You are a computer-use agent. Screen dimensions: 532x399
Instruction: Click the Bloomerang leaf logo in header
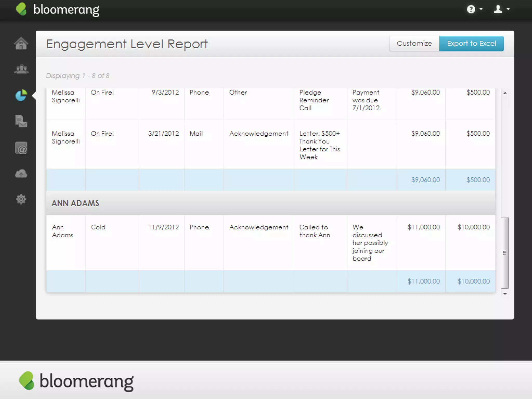tap(21, 9)
